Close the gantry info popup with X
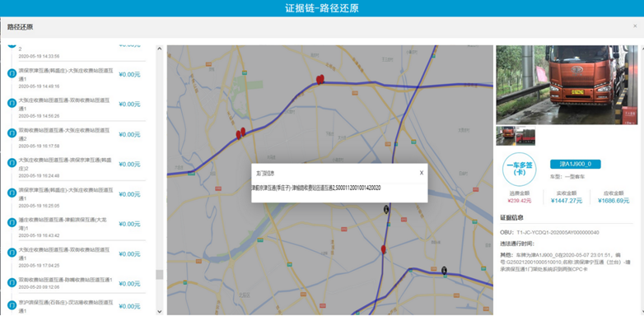 422,173
